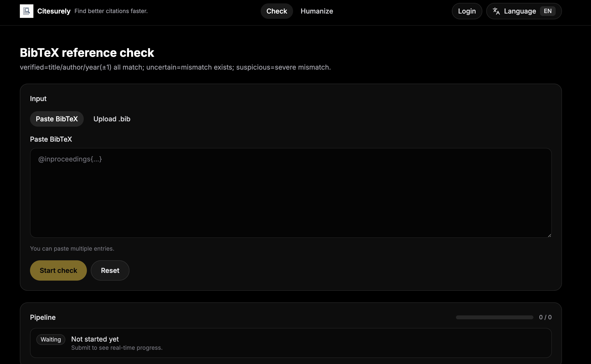This screenshot has height=364, width=591.
Task: Click the Pipeline progress bar
Action: pyautogui.click(x=494, y=317)
